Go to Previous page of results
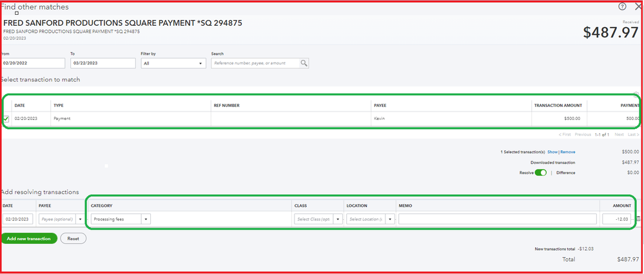Viewport: 644px width, 274px height. (x=583, y=135)
